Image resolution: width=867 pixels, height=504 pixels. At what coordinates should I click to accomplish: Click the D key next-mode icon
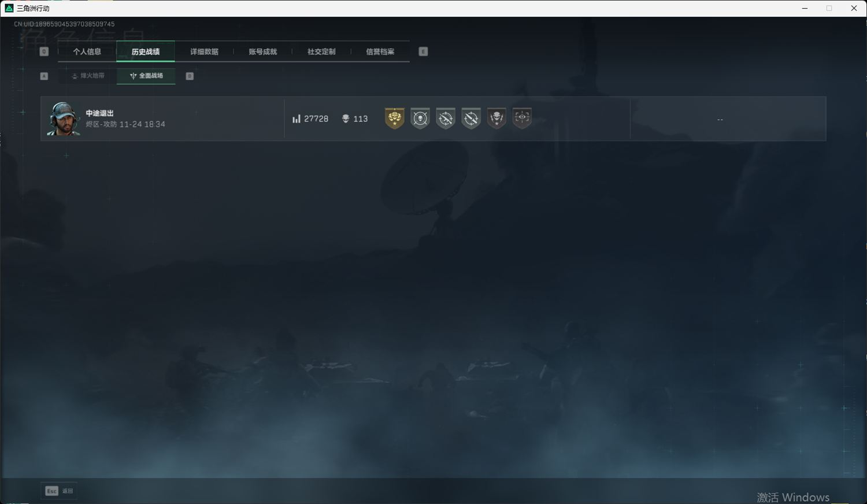[190, 76]
